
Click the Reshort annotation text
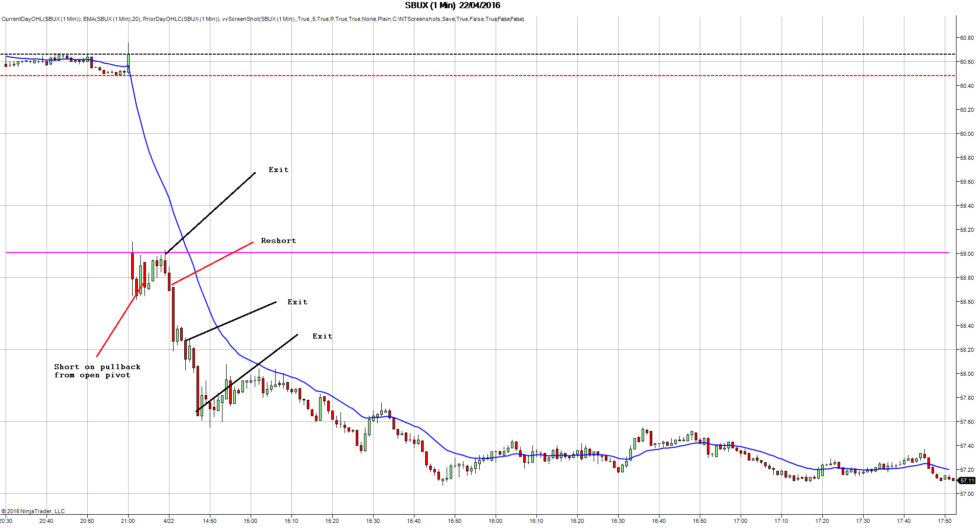tap(278, 241)
